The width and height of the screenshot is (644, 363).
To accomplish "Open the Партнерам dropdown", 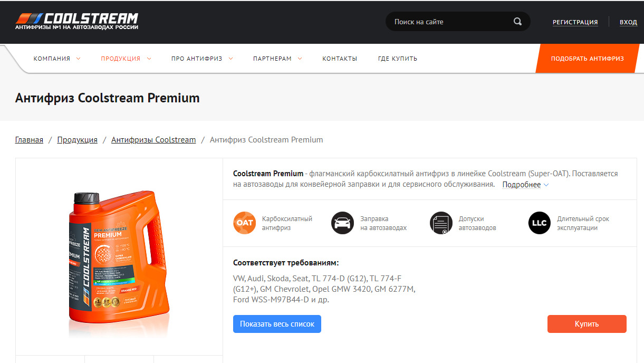I will tap(277, 59).
